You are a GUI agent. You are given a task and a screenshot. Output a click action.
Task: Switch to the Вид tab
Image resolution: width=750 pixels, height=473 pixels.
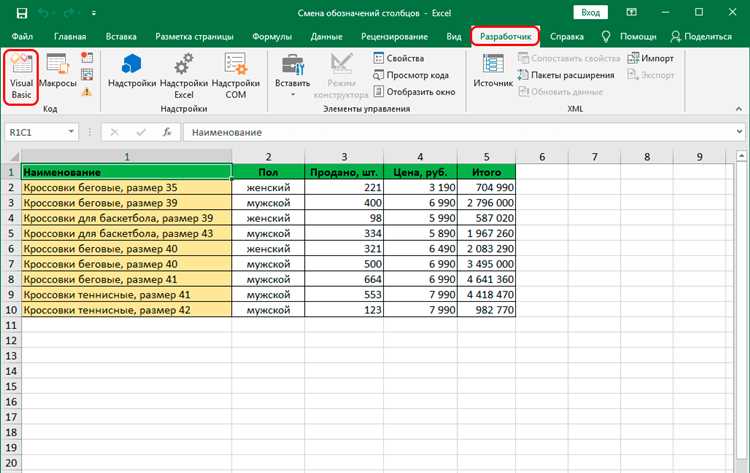(453, 36)
